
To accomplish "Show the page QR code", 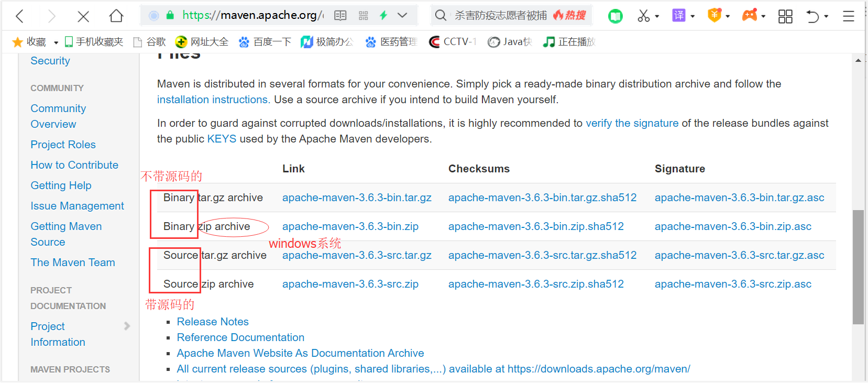I will click(x=364, y=16).
